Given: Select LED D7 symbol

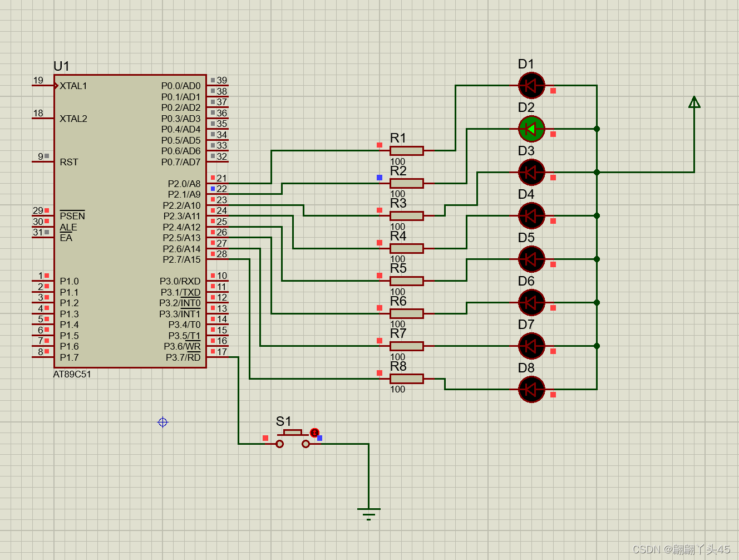Looking at the screenshot, I should tap(531, 346).
